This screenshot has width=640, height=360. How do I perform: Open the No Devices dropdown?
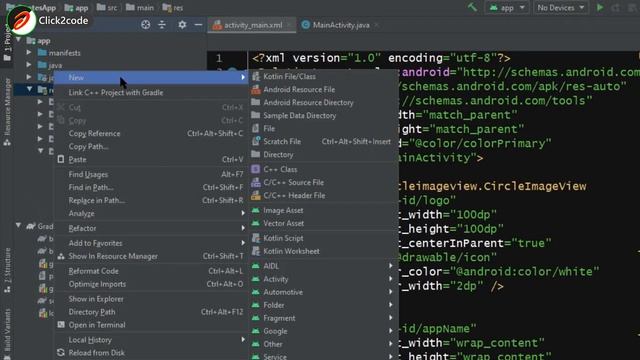point(560,8)
